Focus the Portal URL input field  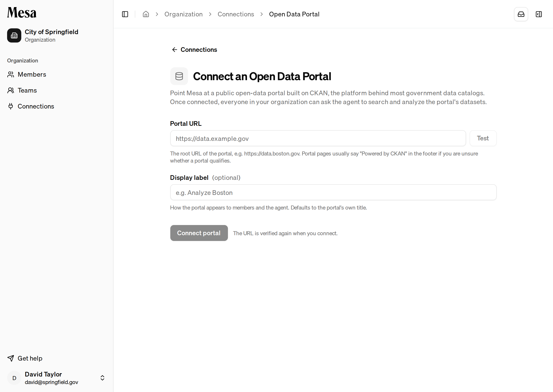[x=318, y=138]
